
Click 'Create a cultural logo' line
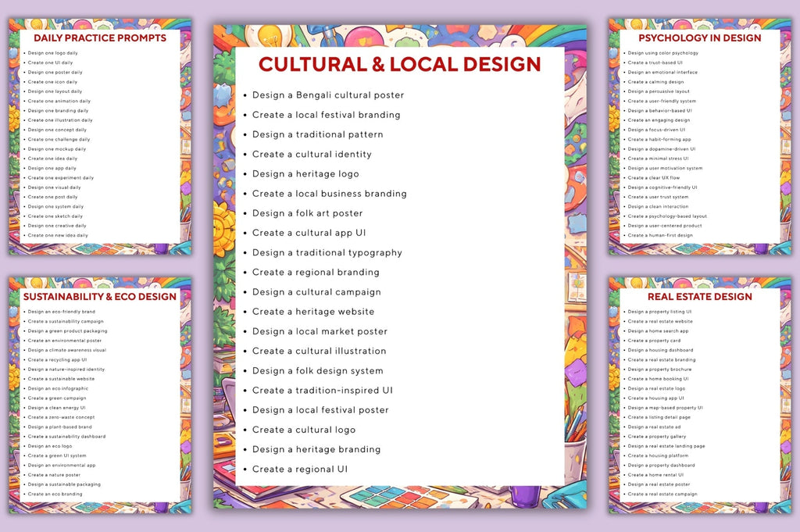[x=304, y=430]
